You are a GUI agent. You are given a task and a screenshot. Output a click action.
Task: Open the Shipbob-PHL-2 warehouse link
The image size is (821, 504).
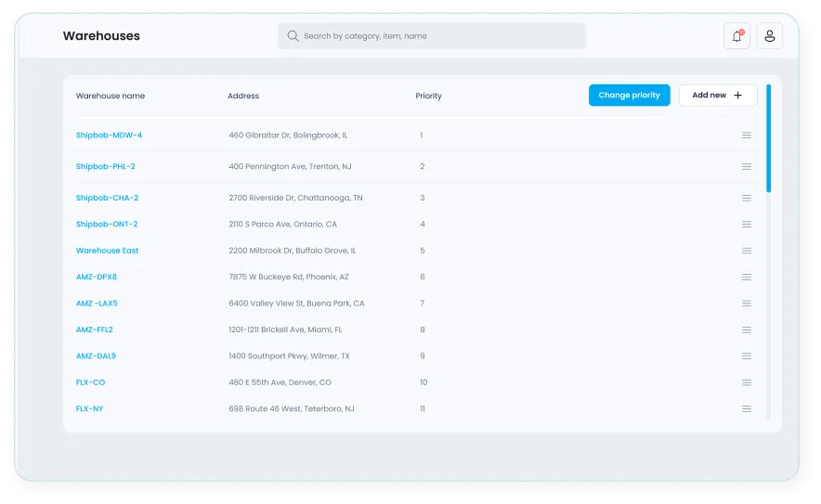(x=105, y=166)
